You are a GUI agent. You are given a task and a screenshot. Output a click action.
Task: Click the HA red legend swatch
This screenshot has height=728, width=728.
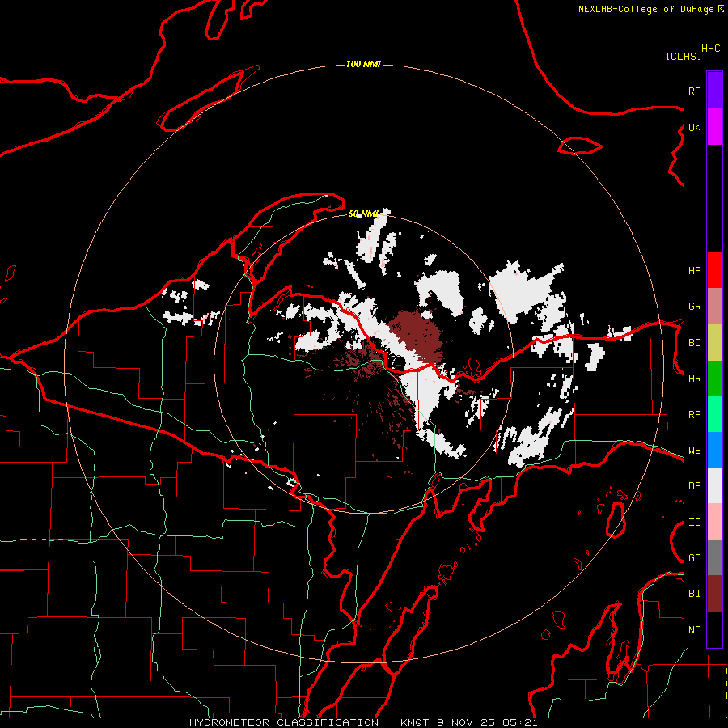point(714,270)
